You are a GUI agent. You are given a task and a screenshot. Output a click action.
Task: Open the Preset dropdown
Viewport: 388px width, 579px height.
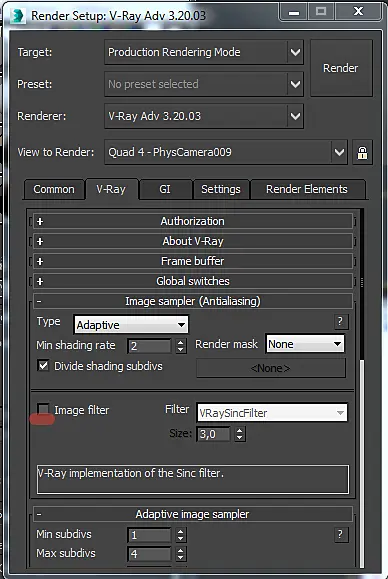[x=204, y=84]
